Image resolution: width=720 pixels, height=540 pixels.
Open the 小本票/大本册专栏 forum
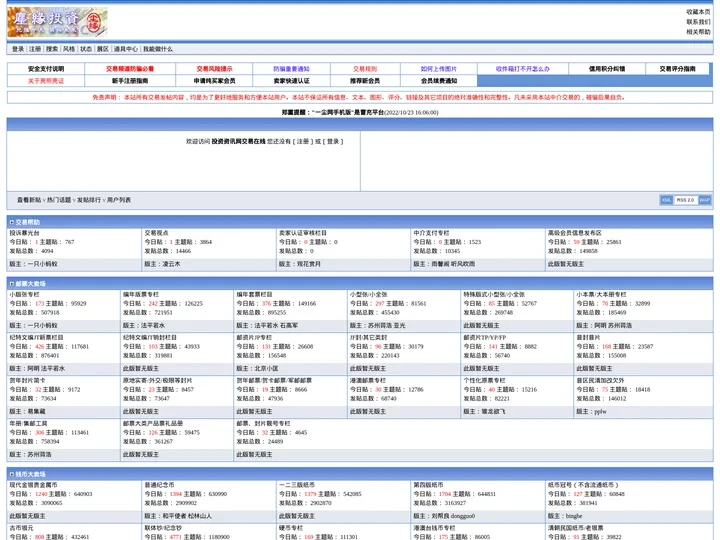[601, 294]
